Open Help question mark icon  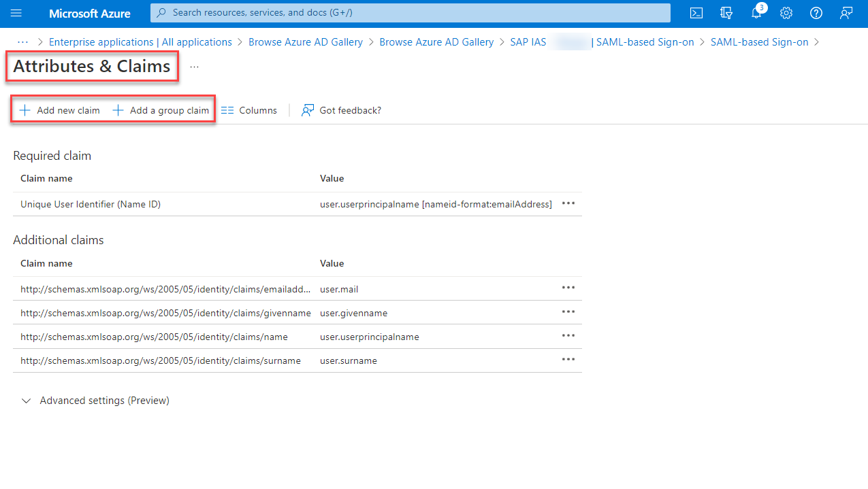point(816,13)
